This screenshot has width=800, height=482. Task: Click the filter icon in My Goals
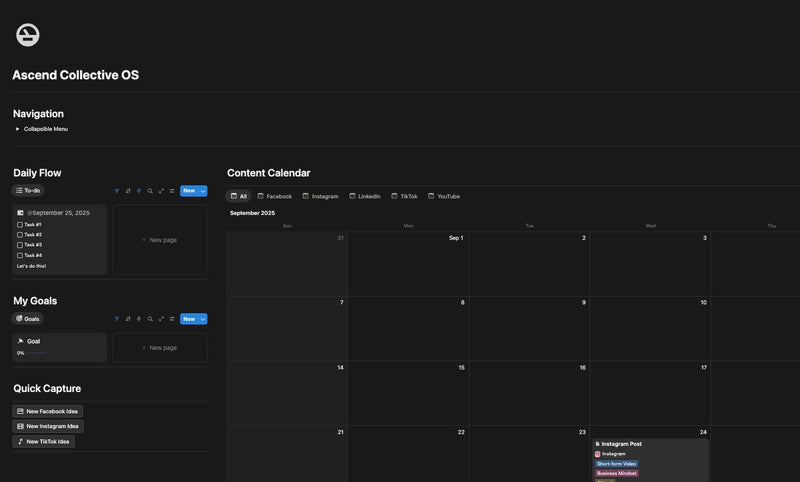[x=117, y=319]
